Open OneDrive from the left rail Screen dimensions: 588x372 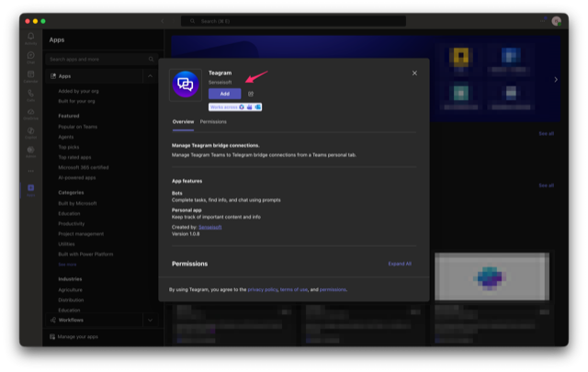pos(30,114)
